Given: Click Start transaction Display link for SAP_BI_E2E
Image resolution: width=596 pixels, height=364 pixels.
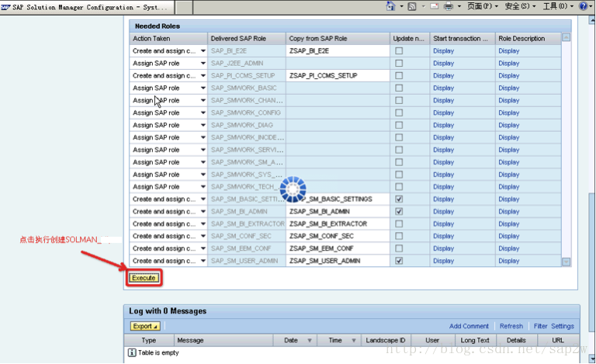Looking at the screenshot, I should click(443, 51).
